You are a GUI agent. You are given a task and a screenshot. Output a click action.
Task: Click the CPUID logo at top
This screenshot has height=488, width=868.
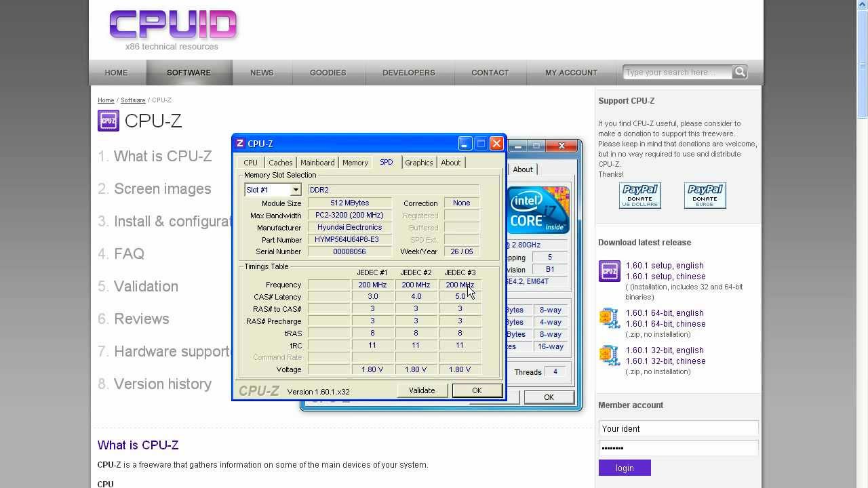pos(173,25)
